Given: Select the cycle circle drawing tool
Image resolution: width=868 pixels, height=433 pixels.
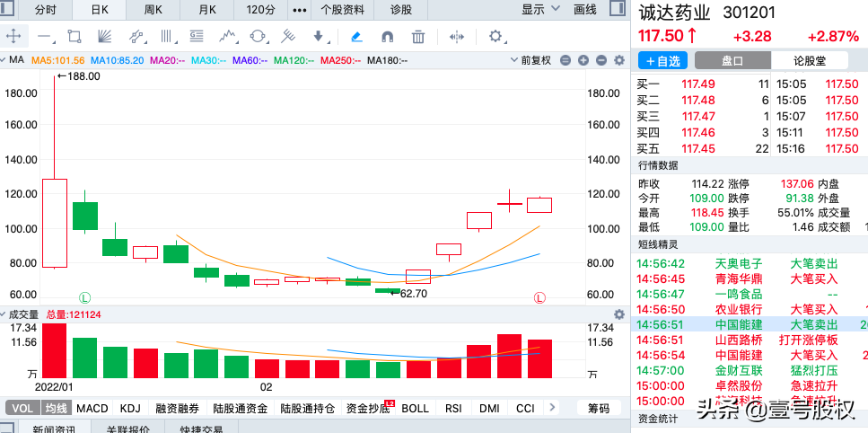Looking at the screenshot, I should pyautogui.click(x=258, y=37).
